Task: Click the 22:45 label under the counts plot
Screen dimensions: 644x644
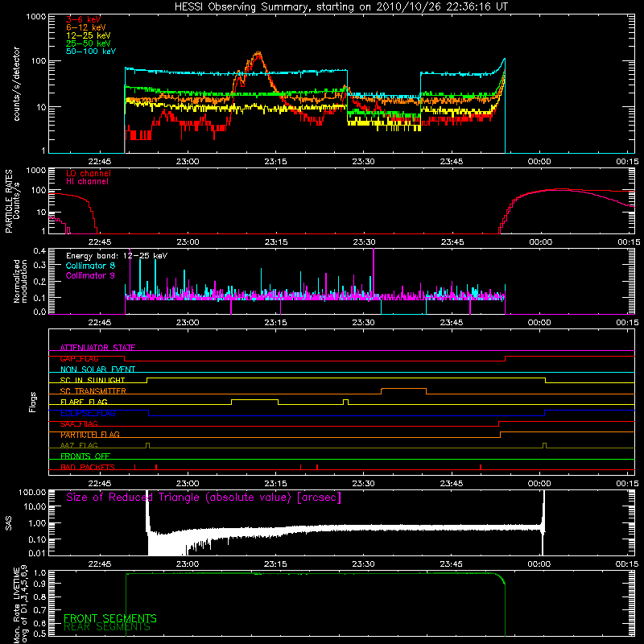Action: (x=100, y=162)
